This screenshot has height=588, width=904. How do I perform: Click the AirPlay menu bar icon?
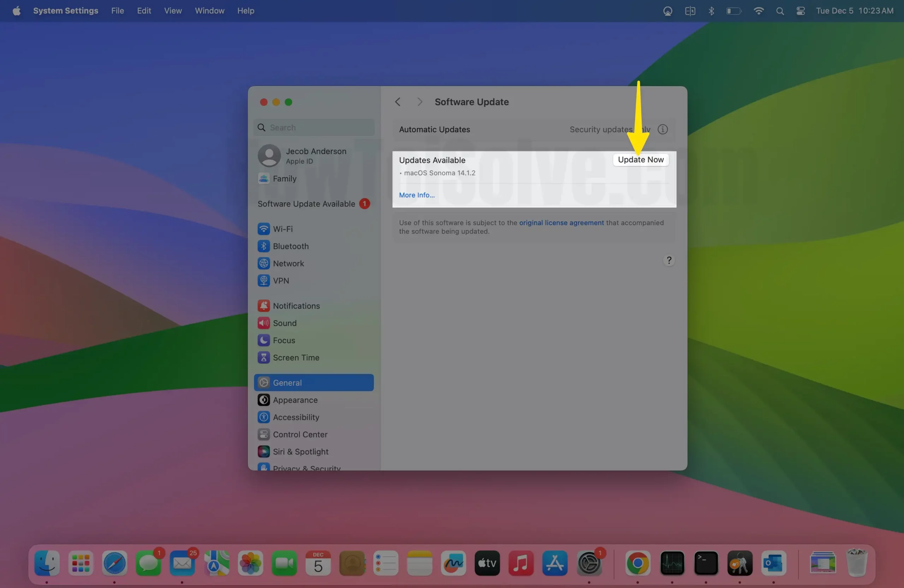[667, 11]
